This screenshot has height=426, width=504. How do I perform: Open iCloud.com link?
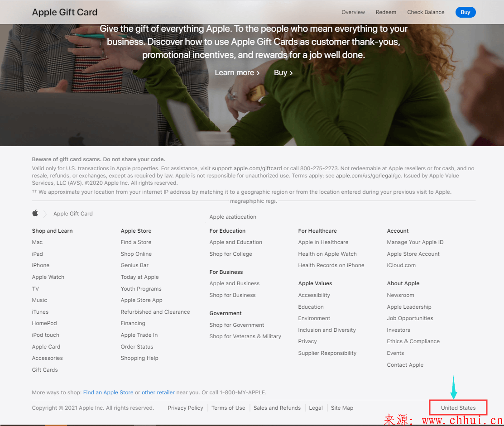point(401,265)
